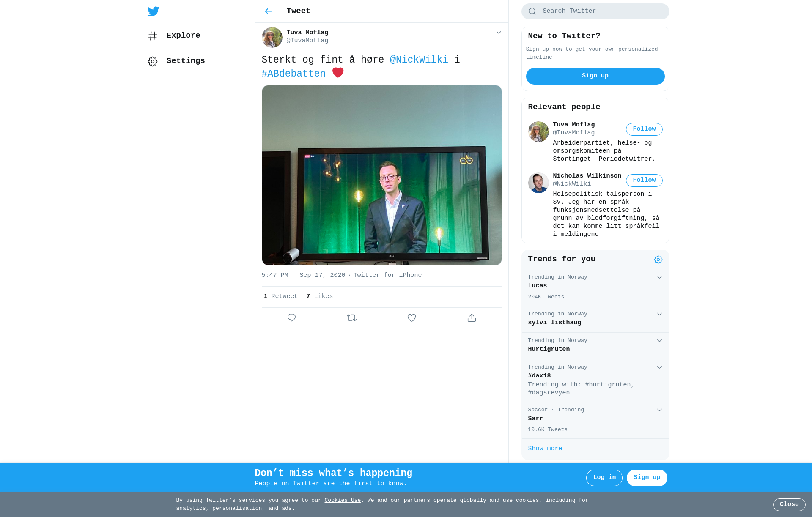The image size is (812, 517).
Task: Reply to the tweet using the comment icon
Action: 291,318
